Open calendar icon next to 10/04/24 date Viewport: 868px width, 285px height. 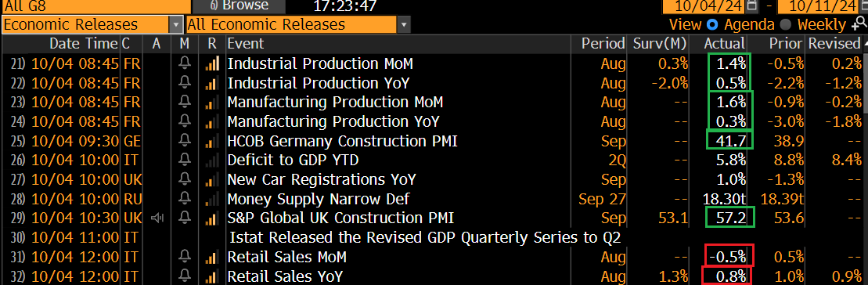click(751, 6)
